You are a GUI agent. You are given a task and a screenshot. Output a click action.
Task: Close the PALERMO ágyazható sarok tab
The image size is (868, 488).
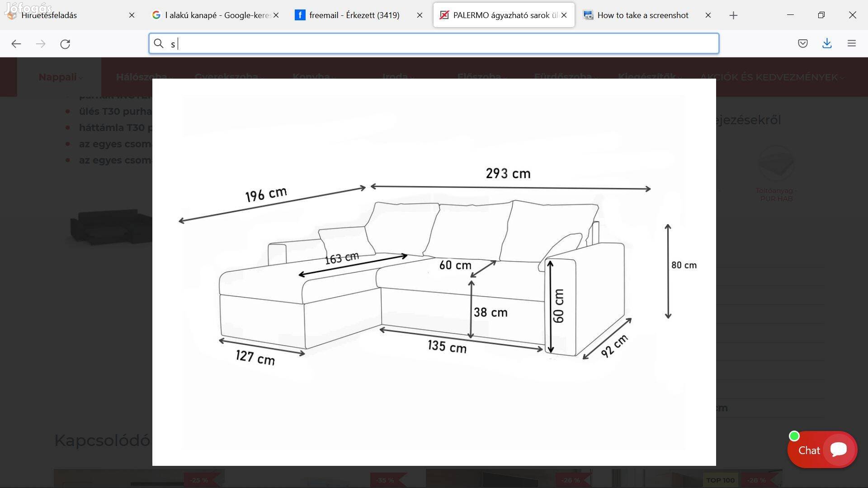564,15
